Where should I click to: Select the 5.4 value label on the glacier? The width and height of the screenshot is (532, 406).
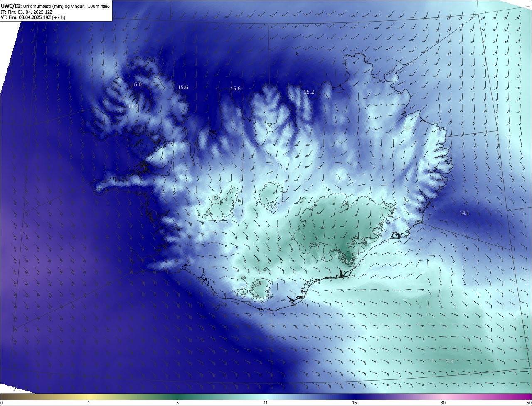(x=349, y=261)
